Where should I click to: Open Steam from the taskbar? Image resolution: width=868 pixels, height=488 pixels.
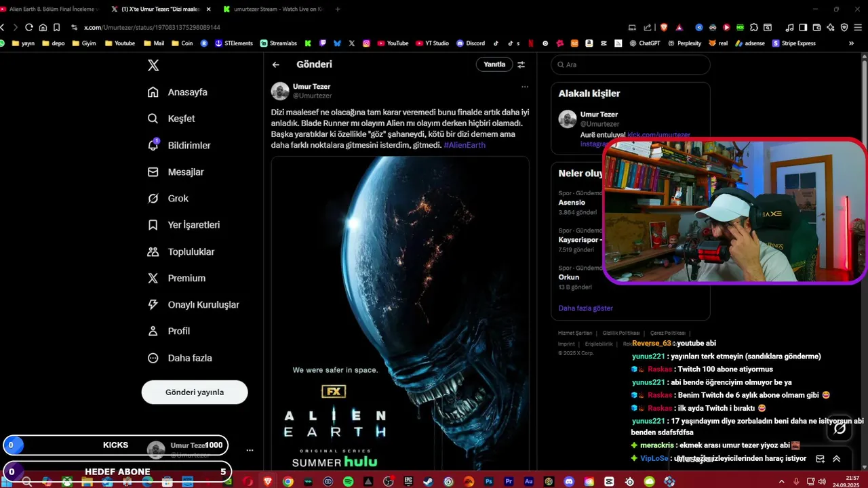pos(428,481)
